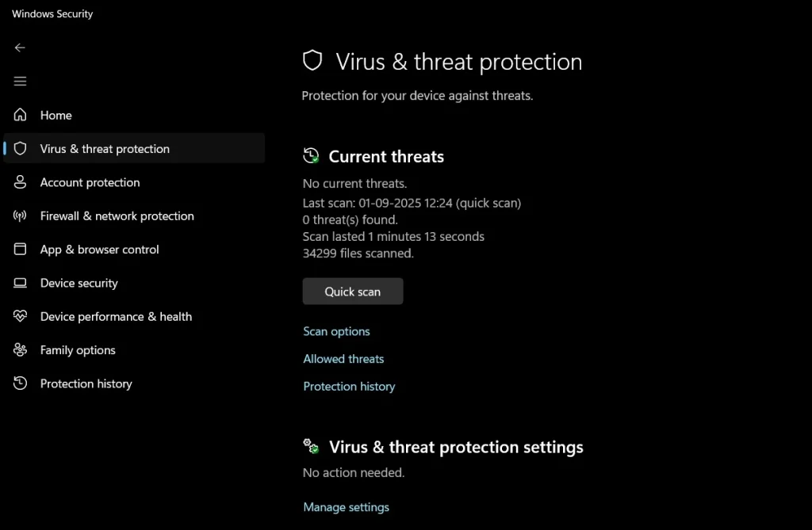Open Family options from the sidebar

[x=77, y=349]
